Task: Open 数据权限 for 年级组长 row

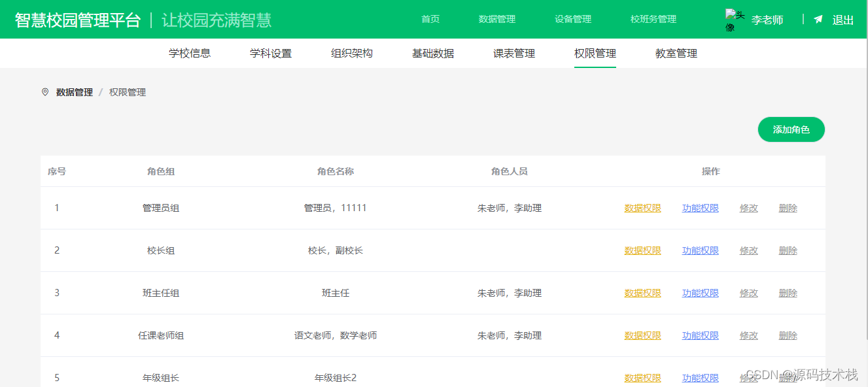Action: 643,378
